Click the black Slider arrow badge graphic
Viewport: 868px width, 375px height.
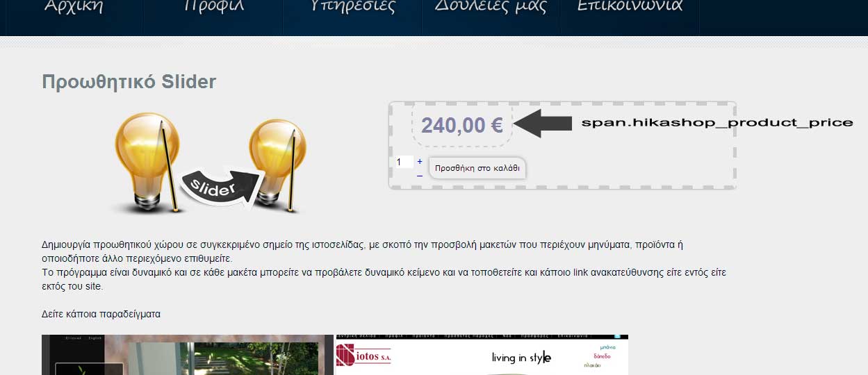coord(218,187)
